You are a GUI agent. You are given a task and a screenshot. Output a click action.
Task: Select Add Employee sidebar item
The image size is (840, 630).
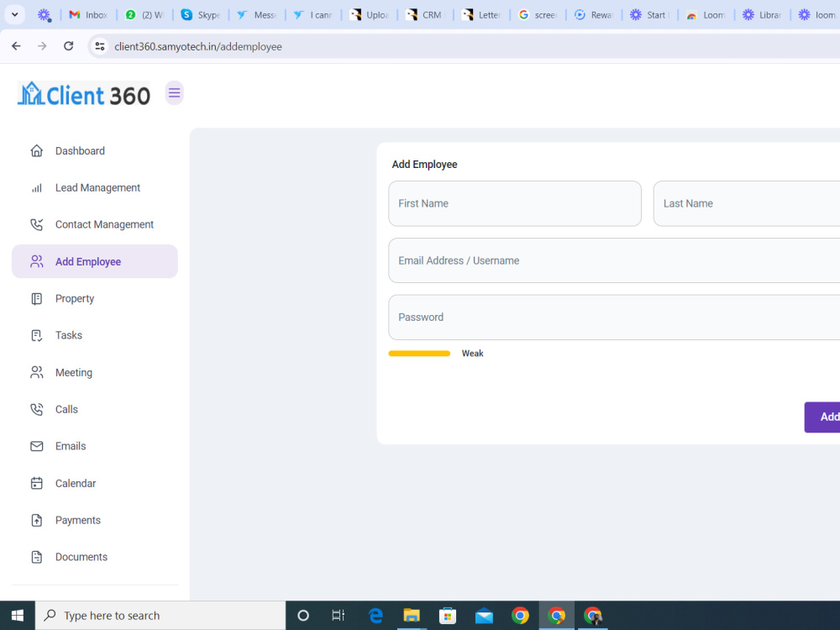click(x=95, y=261)
